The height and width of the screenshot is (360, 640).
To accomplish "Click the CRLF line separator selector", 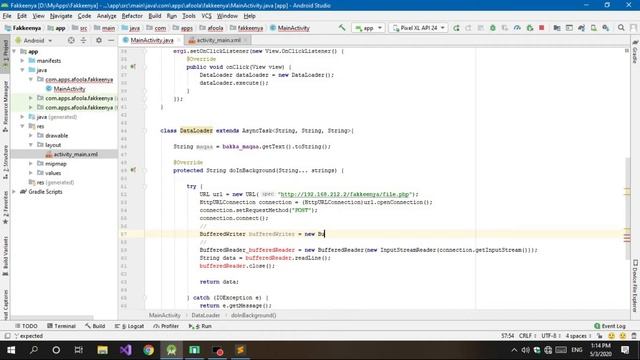I will pos(527,336).
